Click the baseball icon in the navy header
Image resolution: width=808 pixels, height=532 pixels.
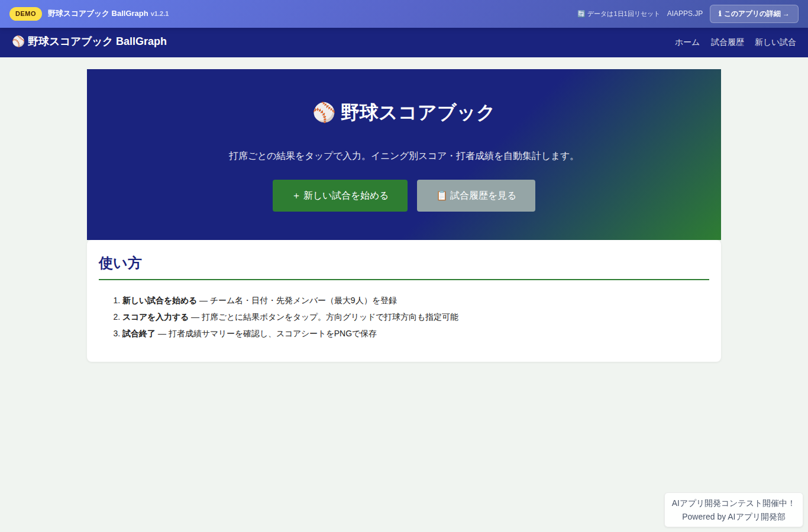18,41
